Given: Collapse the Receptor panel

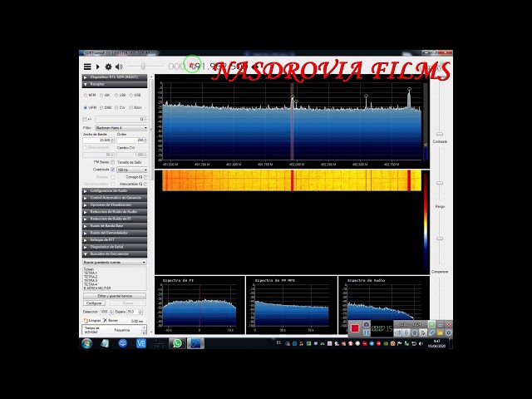Looking at the screenshot, I should 115,84.
